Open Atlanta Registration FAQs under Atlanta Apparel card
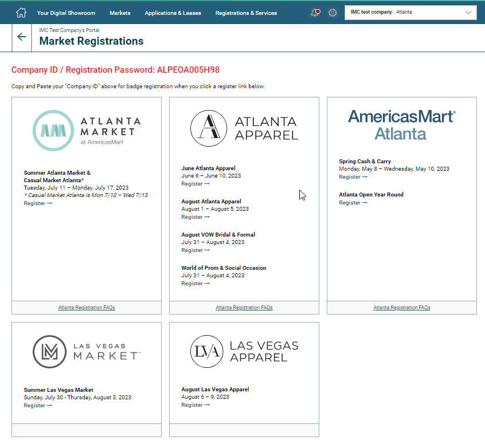Screen dimensions: 485x448 (x=244, y=308)
